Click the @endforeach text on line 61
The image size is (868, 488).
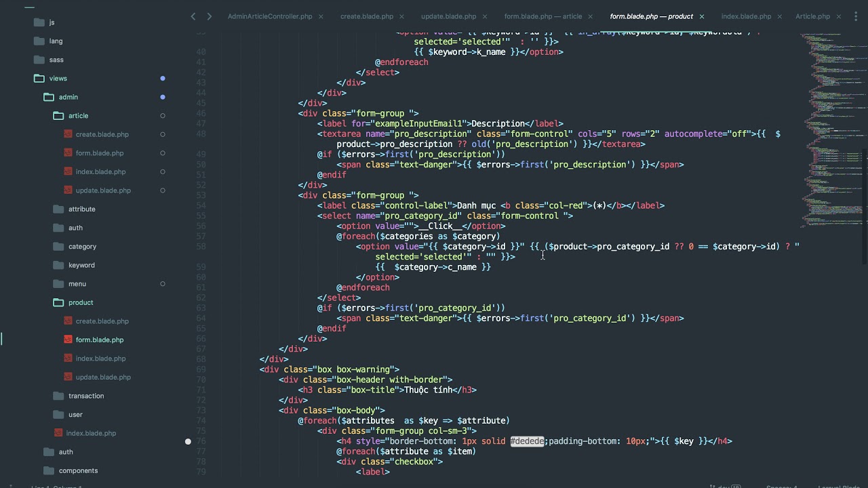[363, 287]
